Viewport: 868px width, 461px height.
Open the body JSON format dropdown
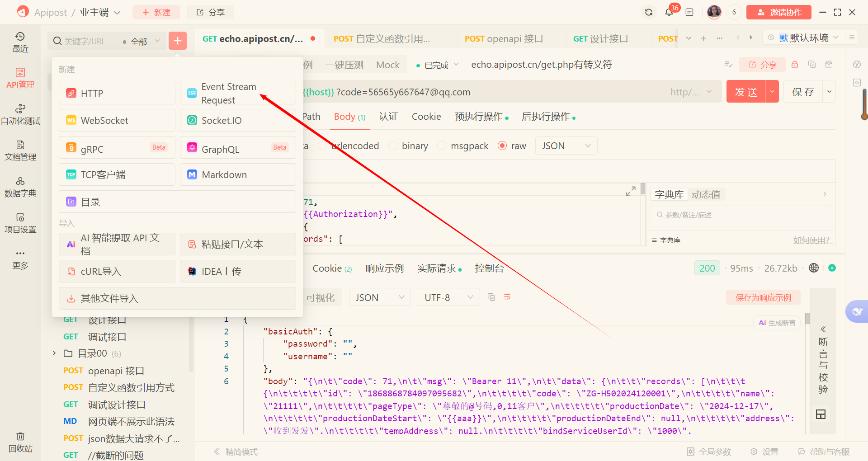pos(566,146)
